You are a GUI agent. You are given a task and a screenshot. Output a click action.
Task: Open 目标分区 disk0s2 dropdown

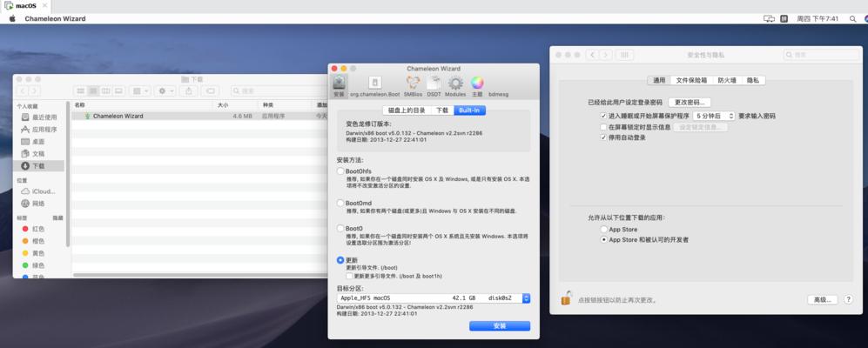(x=434, y=298)
